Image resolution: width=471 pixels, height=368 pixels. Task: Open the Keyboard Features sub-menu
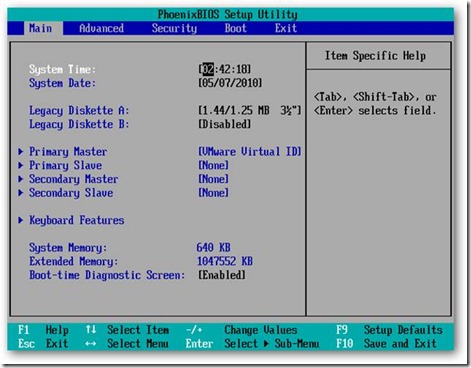pos(77,220)
